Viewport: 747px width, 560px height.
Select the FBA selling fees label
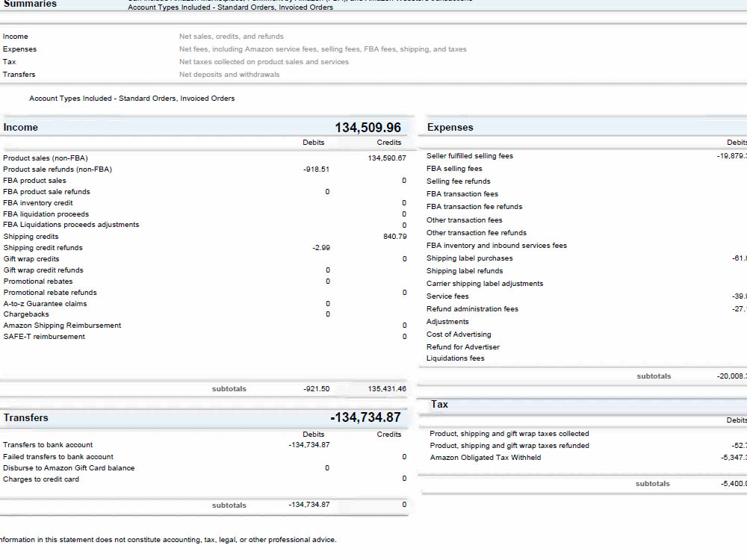point(454,169)
